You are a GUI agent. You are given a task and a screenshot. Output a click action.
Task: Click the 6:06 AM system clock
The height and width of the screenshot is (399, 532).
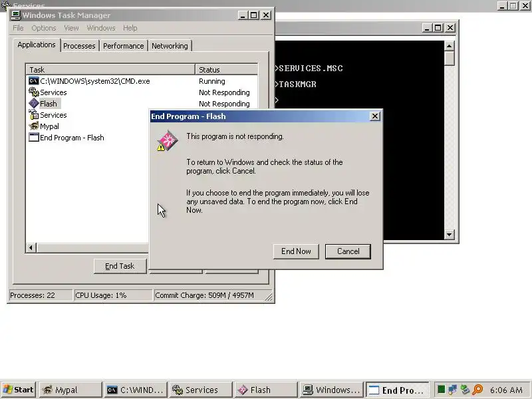pos(506,390)
